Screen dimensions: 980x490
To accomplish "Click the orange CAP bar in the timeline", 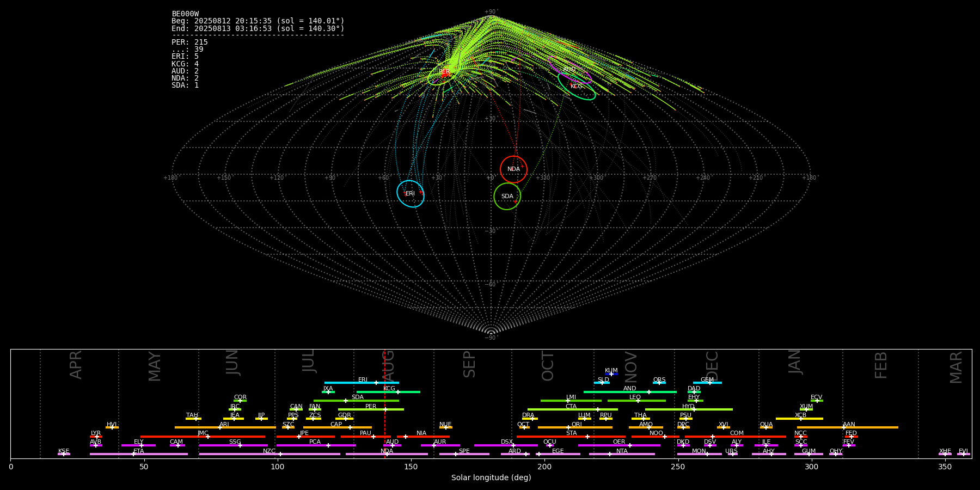I will click(338, 427).
